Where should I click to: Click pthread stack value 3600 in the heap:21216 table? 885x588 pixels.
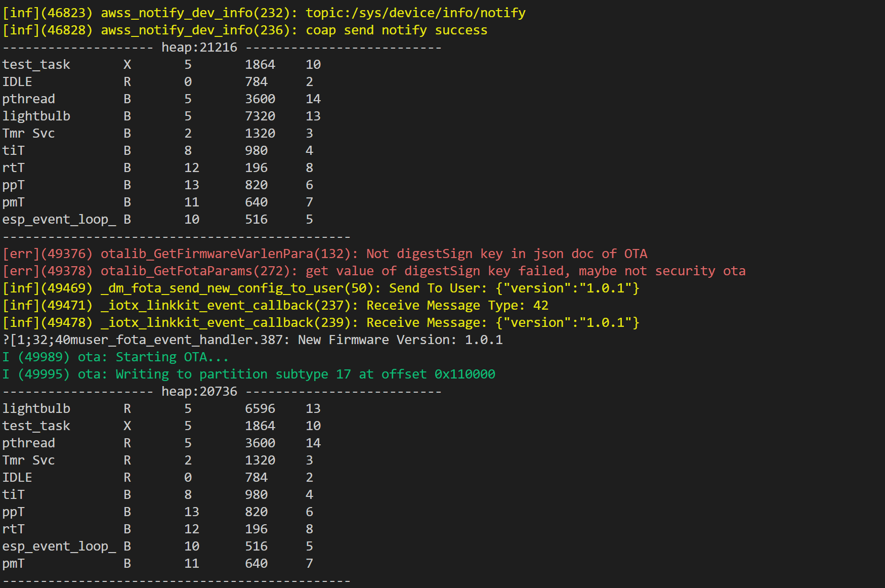(260, 99)
